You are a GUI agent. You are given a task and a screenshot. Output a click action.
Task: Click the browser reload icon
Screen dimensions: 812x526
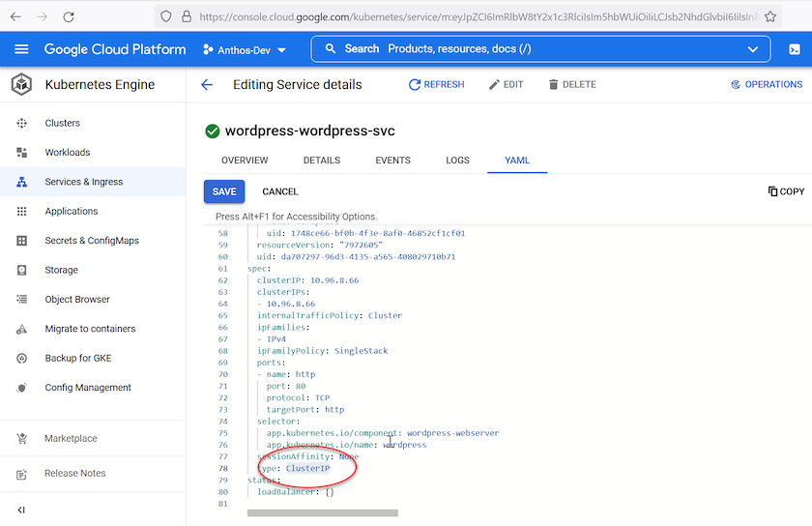click(69, 16)
